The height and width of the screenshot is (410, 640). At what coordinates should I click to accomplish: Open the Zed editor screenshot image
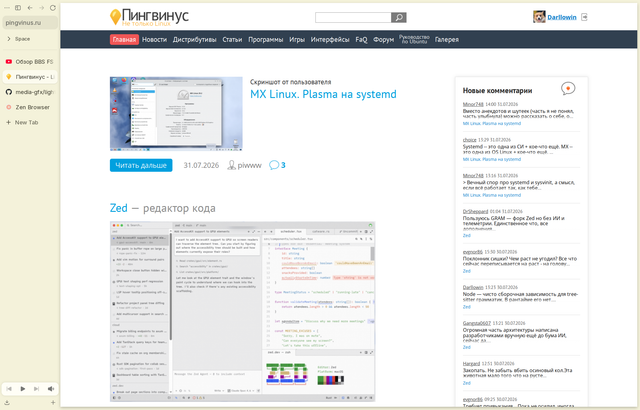242,312
